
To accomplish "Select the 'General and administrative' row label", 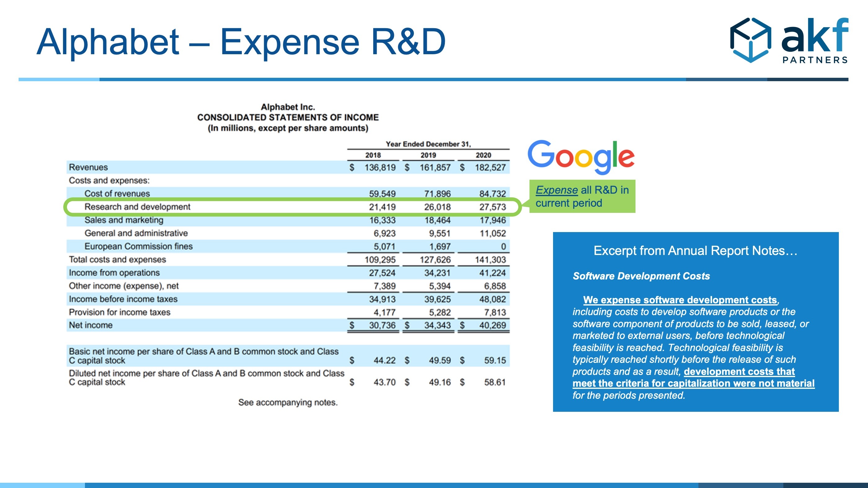I will (136, 233).
